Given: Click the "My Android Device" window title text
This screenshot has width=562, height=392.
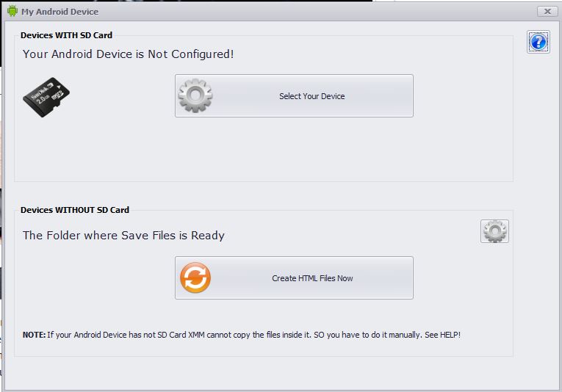Looking at the screenshot, I should (x=60, y=12).
